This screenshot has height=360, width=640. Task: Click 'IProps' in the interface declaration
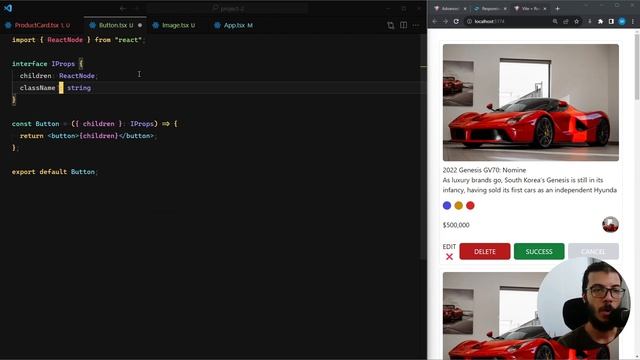63,64
